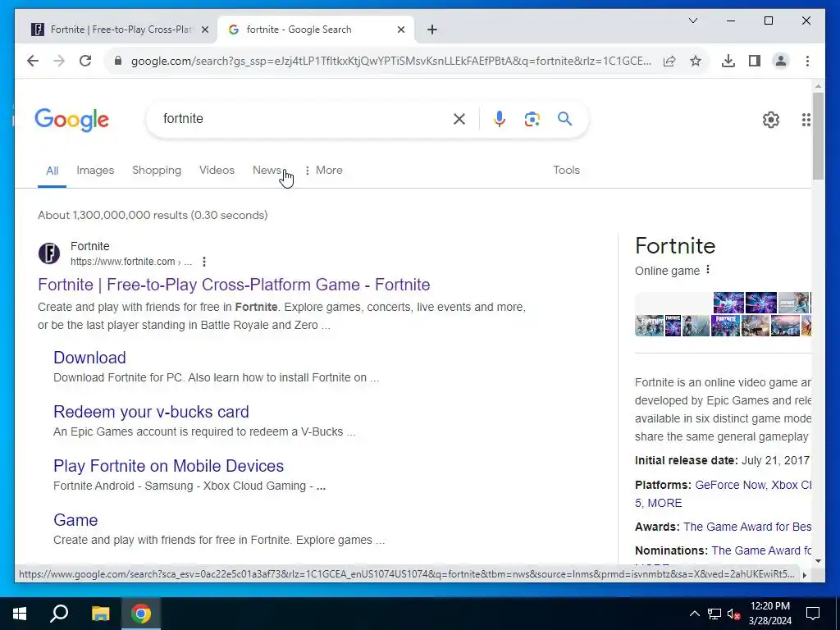This screenshot has width=840, height=630.
Task: Open the search Tools options
Action: point(566,171)
